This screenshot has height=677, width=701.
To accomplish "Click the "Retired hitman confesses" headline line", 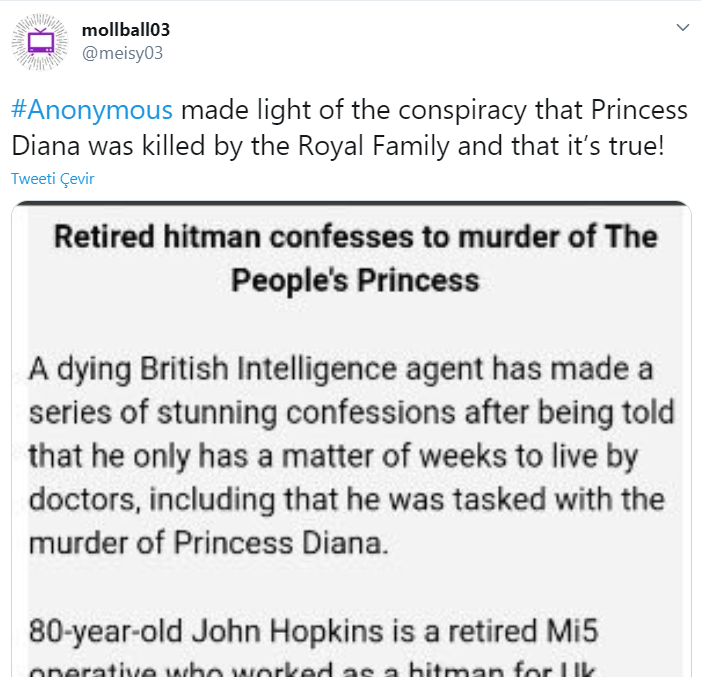I will pyautogui.click(x=355, y=237).
